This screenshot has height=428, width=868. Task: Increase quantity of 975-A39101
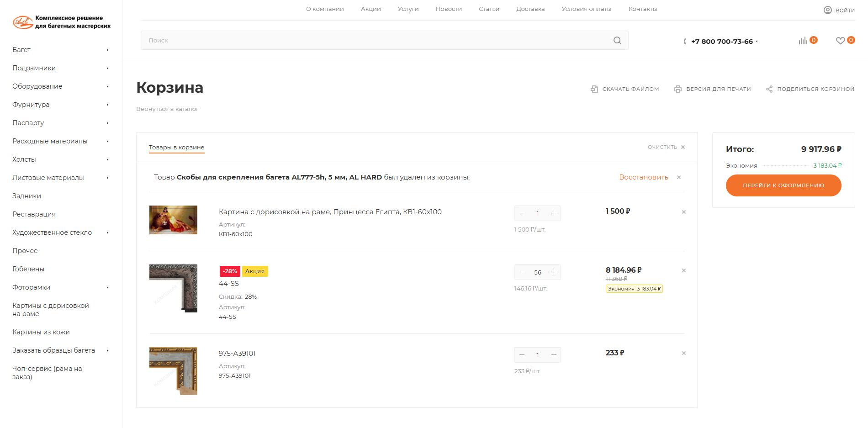point(554,355)
